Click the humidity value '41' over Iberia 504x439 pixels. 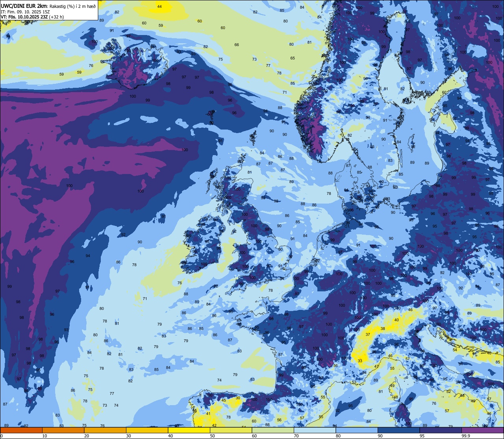208,413
